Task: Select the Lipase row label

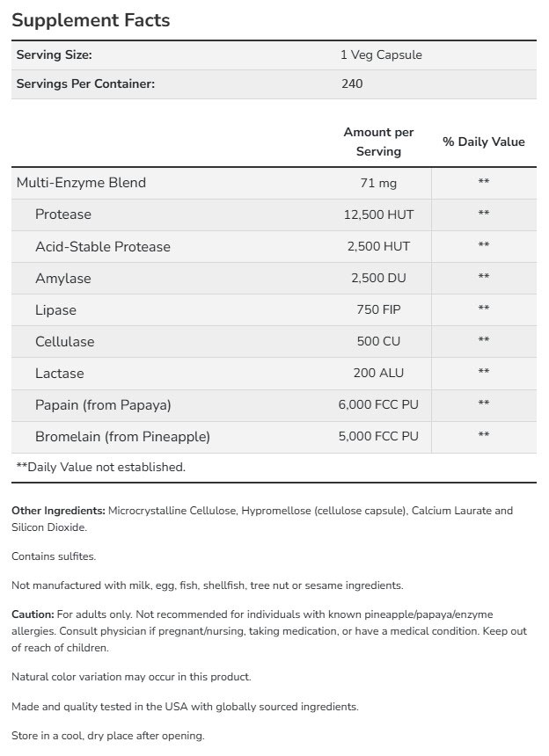Action: [56, 309]
